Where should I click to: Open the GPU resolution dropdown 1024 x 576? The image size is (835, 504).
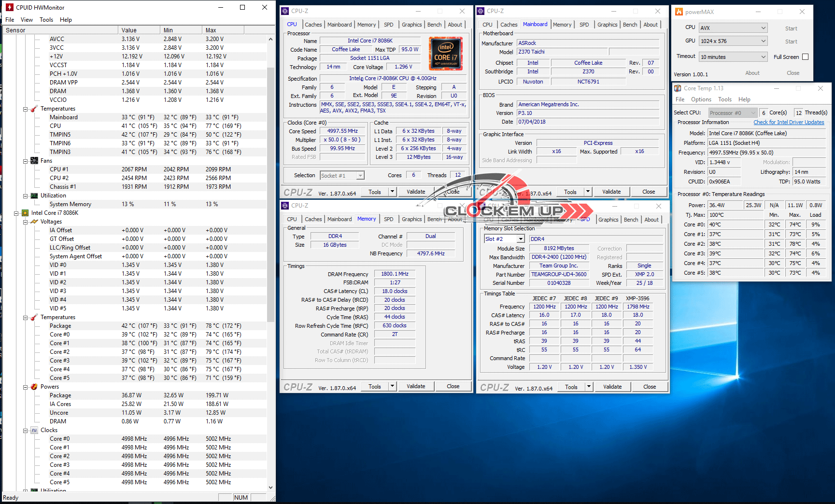pyautogui.click(x=733, y=41)
